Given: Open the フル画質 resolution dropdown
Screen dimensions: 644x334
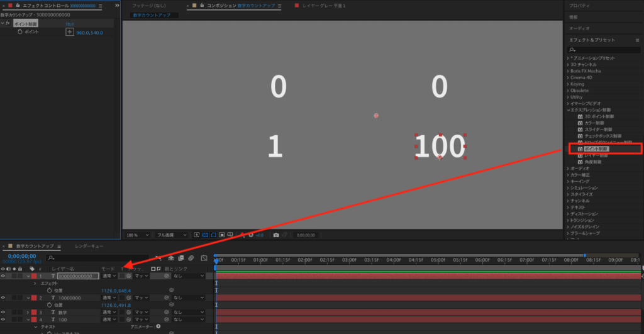Looking at the screenshot, I should tap(172, 235).
